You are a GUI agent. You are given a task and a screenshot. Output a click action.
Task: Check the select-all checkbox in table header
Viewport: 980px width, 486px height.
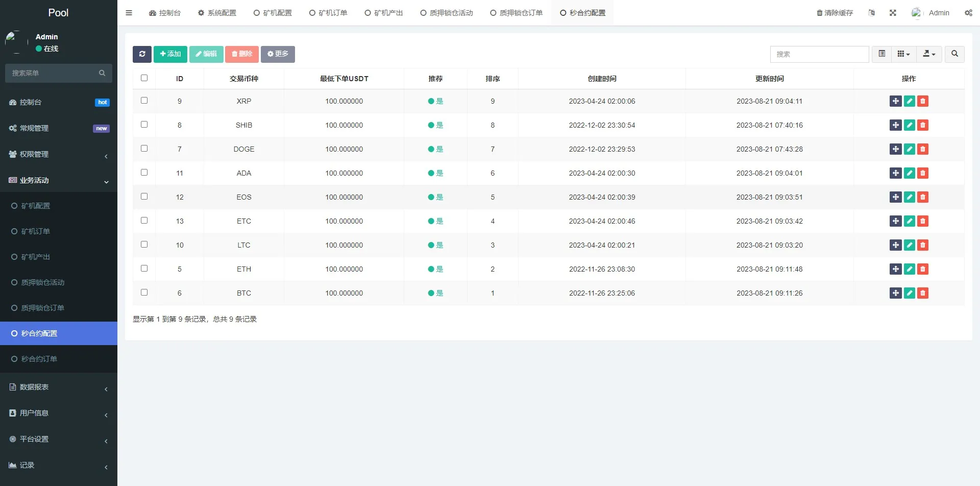click(144, 78)
